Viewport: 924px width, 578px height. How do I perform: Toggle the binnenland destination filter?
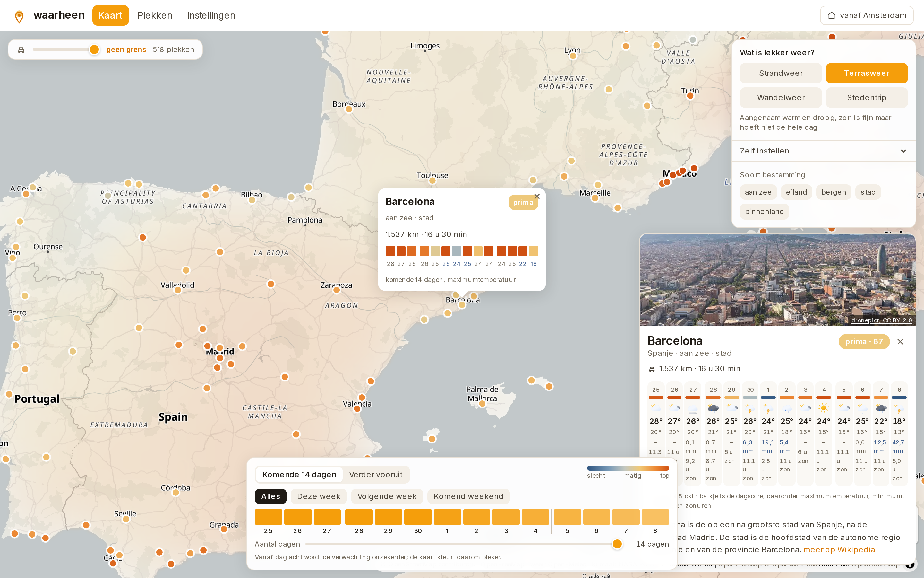pyautogui.click(x=764, y=211)
